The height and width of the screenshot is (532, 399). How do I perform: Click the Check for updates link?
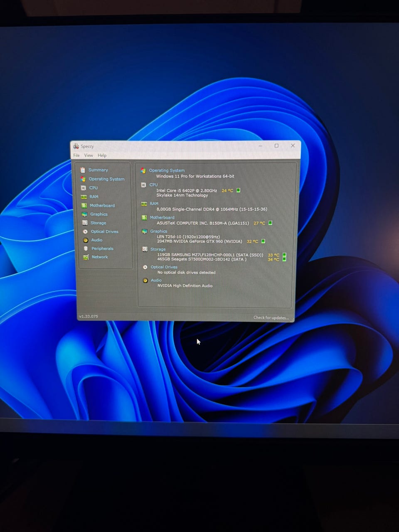coord(271,318)
